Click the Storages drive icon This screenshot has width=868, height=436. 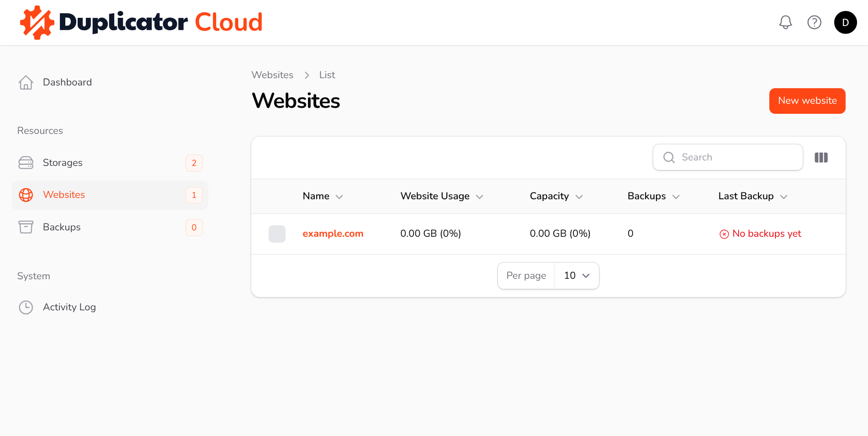tap(26, 163)
